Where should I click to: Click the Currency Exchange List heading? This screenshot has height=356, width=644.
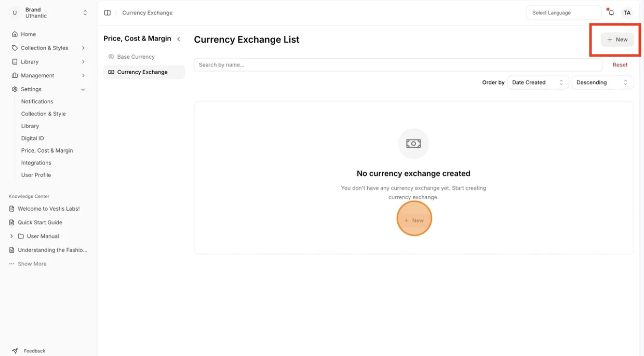point(247,39)
